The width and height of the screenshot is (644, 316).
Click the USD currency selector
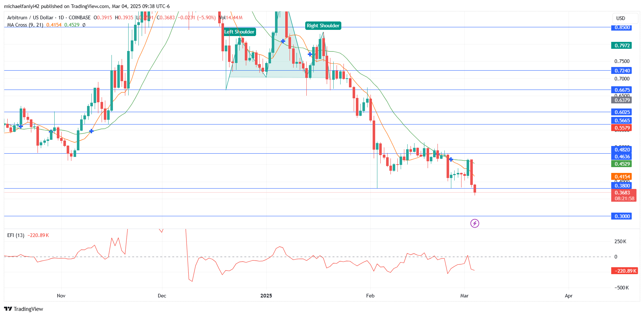(625, 18)
